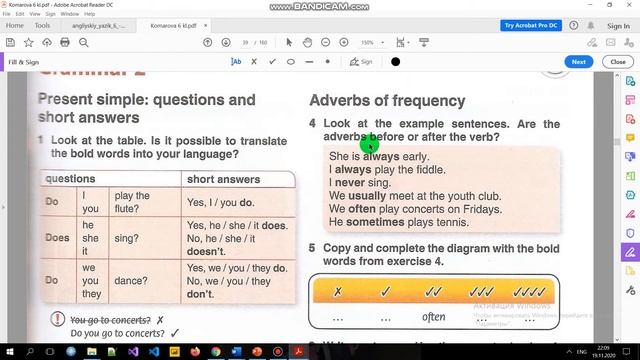This screenshot has height=360, width=640.
Task: Open the Help menu
Action: point(89,14)
